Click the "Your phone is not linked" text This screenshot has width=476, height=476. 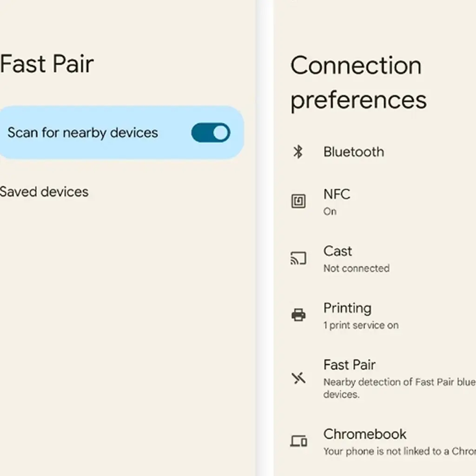click(x=399, y=451)
